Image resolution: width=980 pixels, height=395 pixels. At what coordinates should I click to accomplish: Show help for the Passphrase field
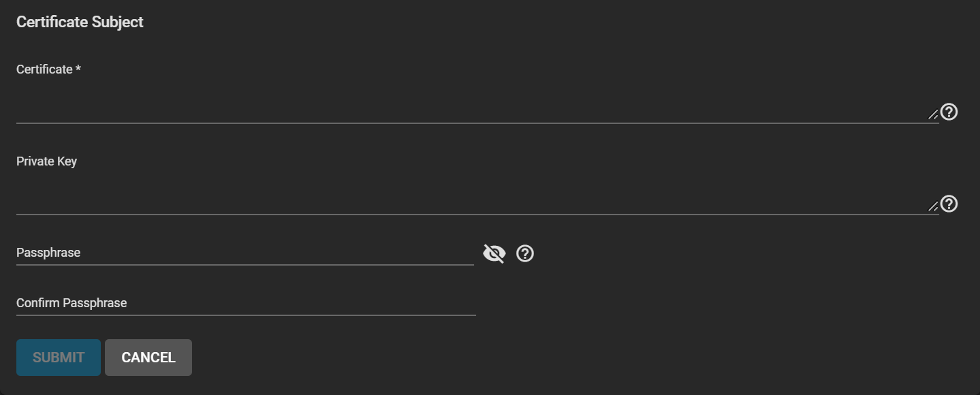(x=525, y=253)
